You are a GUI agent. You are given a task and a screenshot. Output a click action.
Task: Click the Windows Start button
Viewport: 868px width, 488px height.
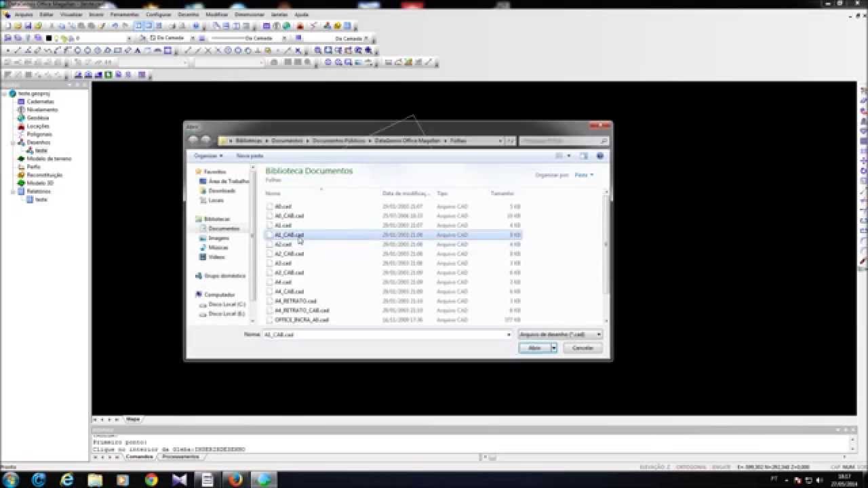[x=12, y=480]
